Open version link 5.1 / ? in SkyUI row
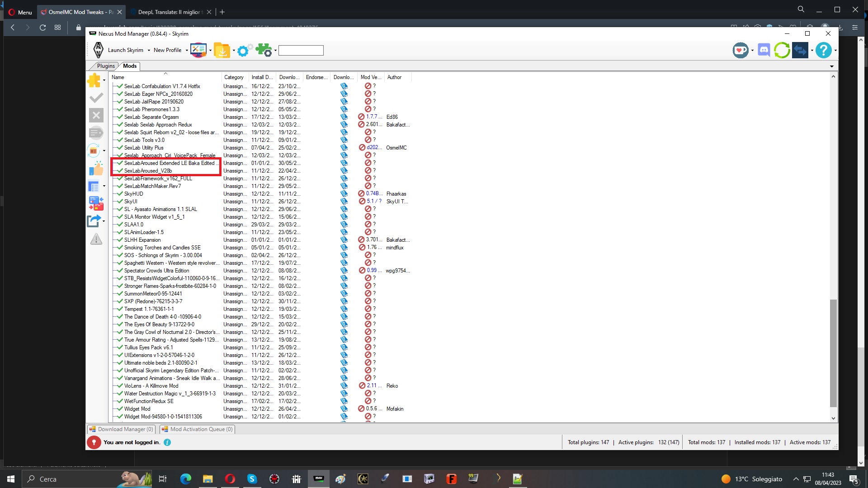 click(x=374, y=201)
